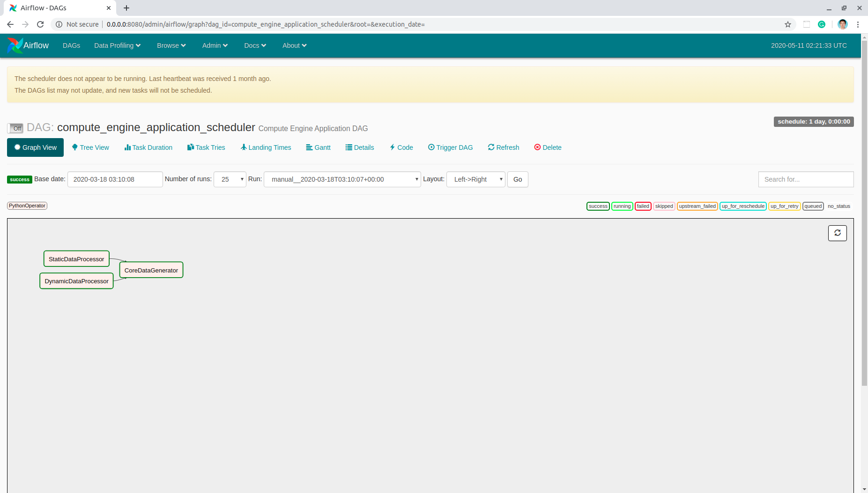Click the up_for_retry status legend box
Screen dimensions: 868x493
click(x=784, y=206)
